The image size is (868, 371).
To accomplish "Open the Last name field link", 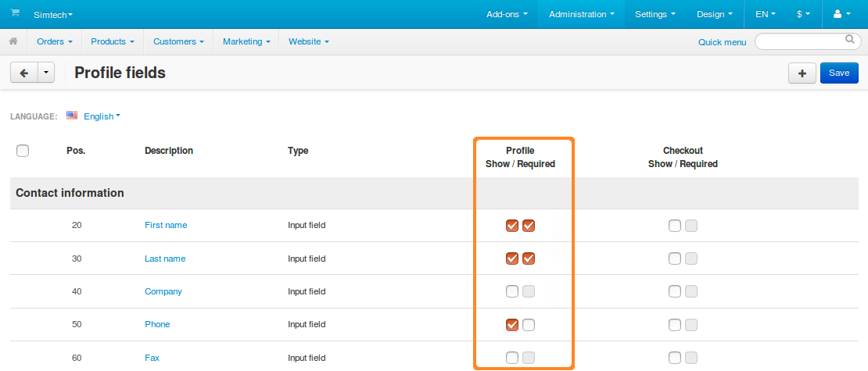I will [x=165, y=259].
